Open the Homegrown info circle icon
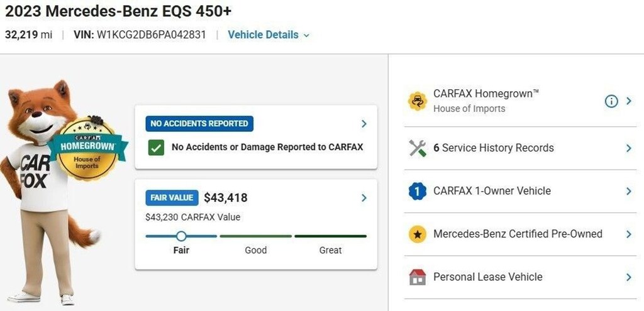Screen dimensions: 644x311 point(611,101)
